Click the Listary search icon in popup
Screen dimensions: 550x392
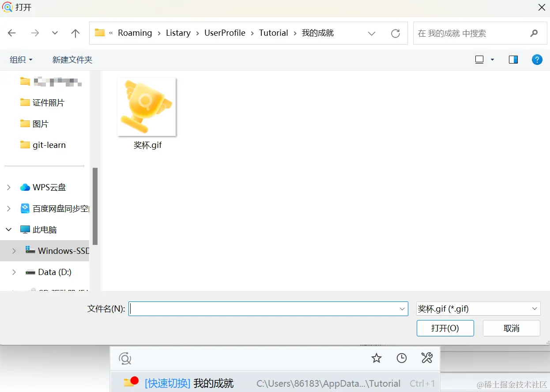[x=125, y=358]
